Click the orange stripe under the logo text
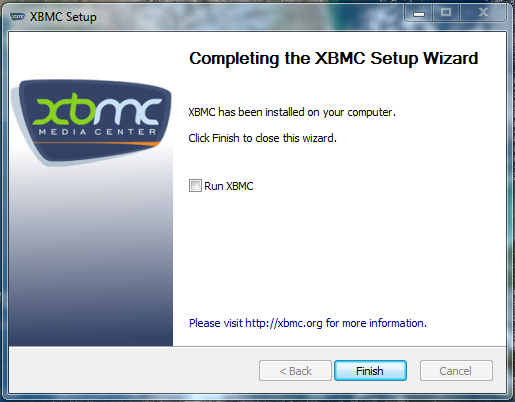Image resolution: width=515 pixels, height=402 pixels. point(97,143)
